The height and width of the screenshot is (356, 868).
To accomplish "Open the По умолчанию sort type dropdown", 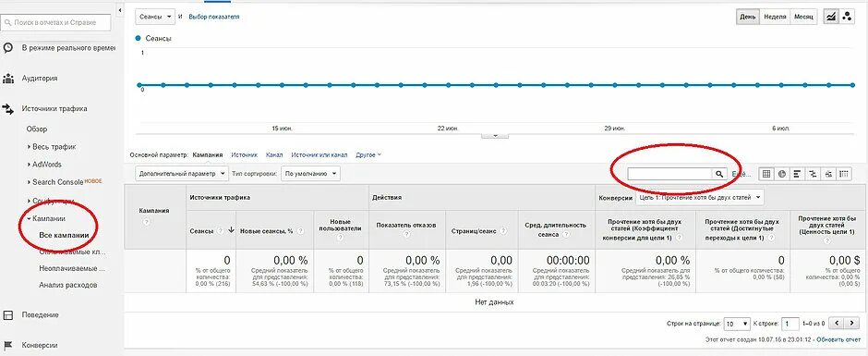I will click(x=310, y=174).
